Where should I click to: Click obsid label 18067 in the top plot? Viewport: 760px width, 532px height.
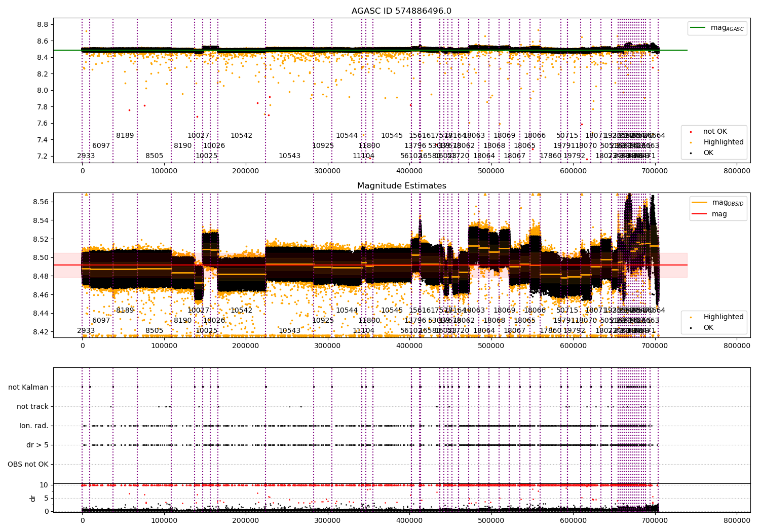coord(515,156)
